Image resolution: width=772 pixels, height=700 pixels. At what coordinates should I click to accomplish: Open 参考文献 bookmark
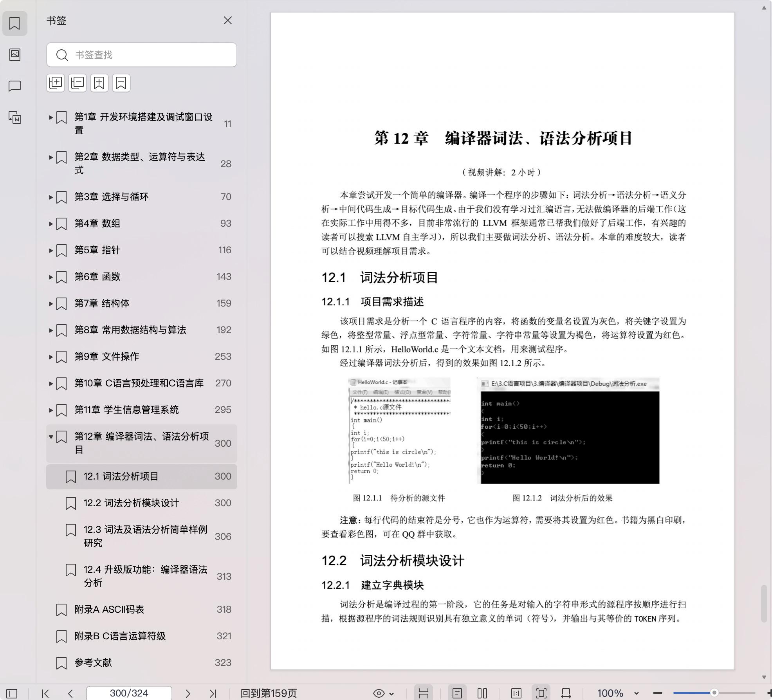coord(141,663)
